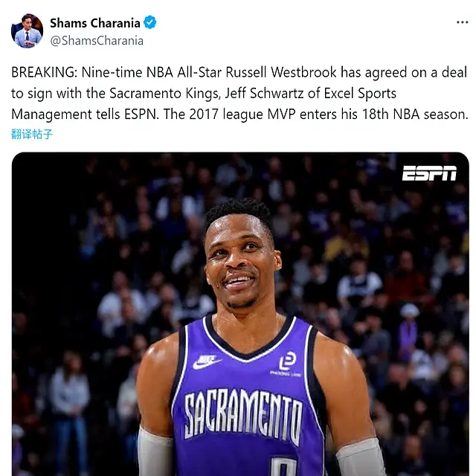Click the blue verified checkmark badge

pyautogui.click(x=150, y=23)
